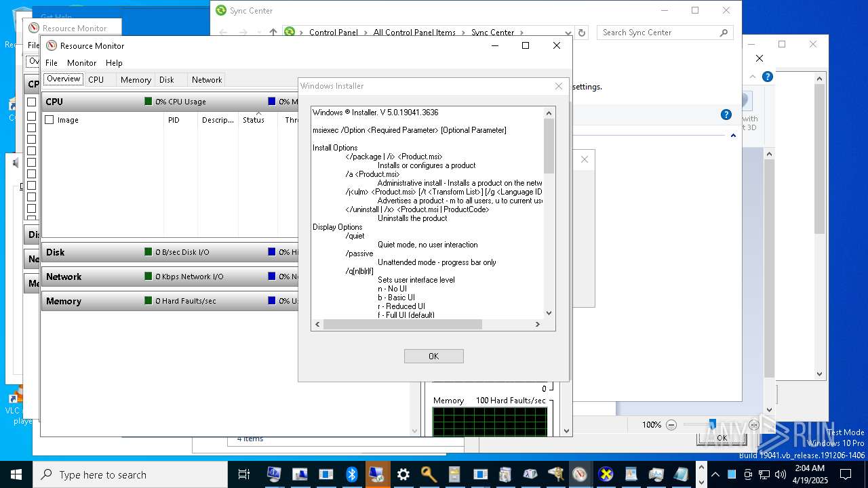The image size is (868, 488).
Task: Open the Monitor menu in Resource Monitor
Action: 81,63
